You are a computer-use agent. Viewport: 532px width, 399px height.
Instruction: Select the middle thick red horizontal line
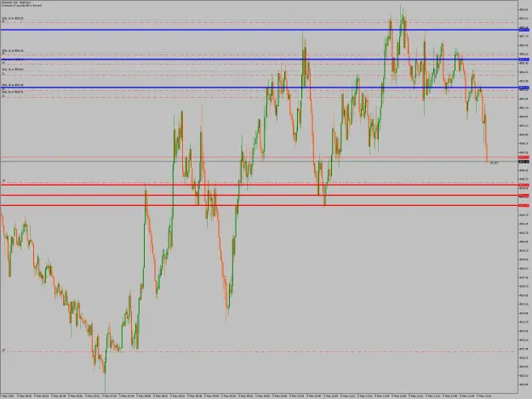pyautogui.click(x=260, y=196)
